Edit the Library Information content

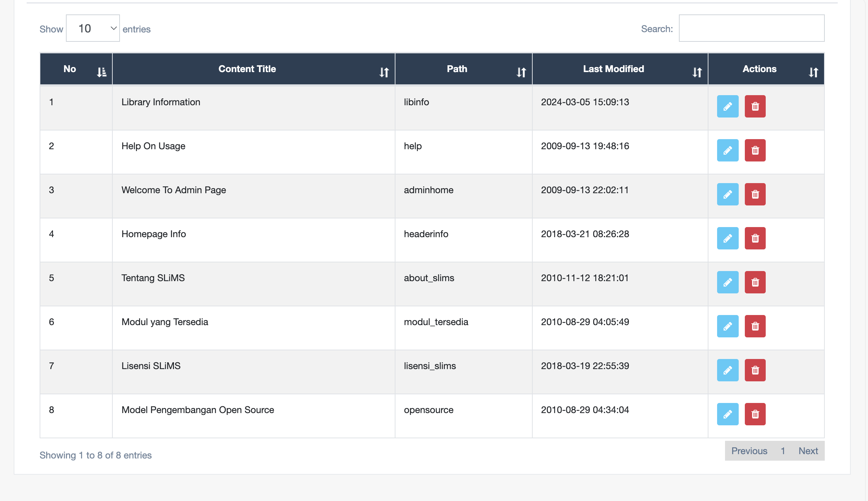tap(728, 106)
